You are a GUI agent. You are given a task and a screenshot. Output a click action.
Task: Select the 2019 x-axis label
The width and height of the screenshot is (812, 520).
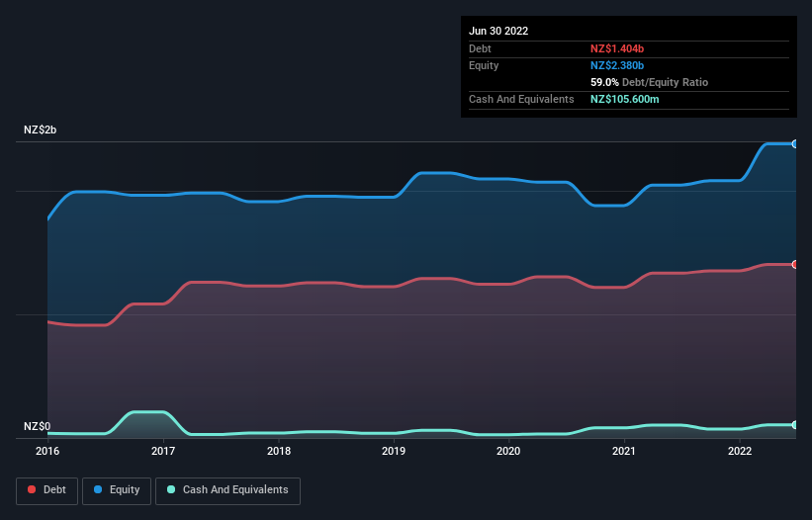(x=394, y=451)
